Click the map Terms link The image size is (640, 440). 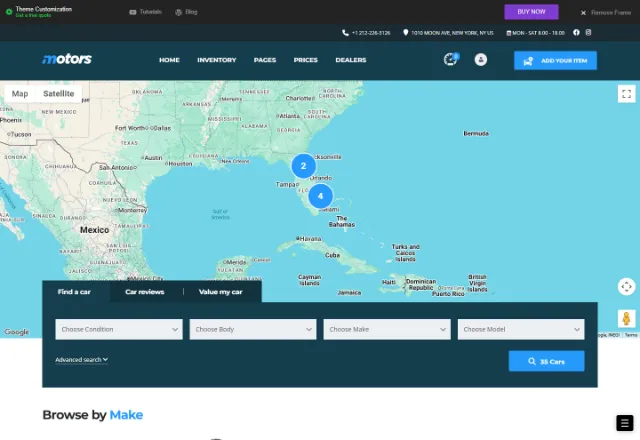click(x=631, y=335)
